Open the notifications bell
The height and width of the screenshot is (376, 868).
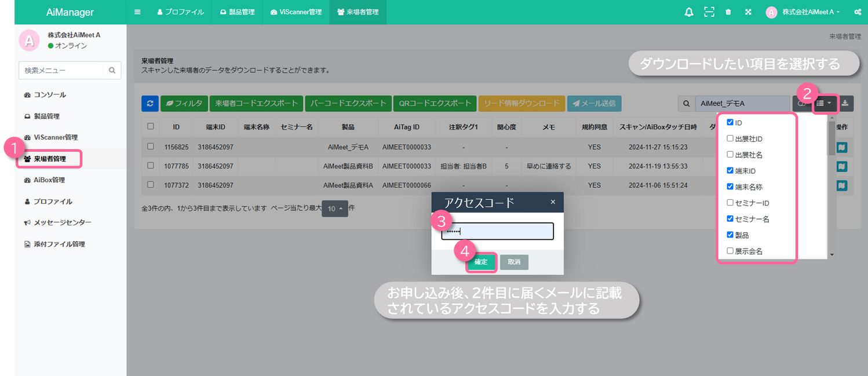[689, 12]
